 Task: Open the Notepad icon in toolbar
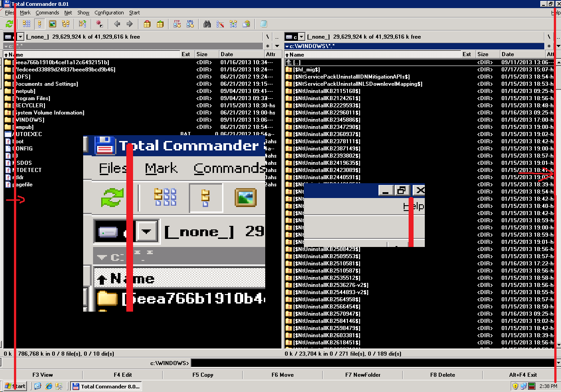click(x=263, y=24)
